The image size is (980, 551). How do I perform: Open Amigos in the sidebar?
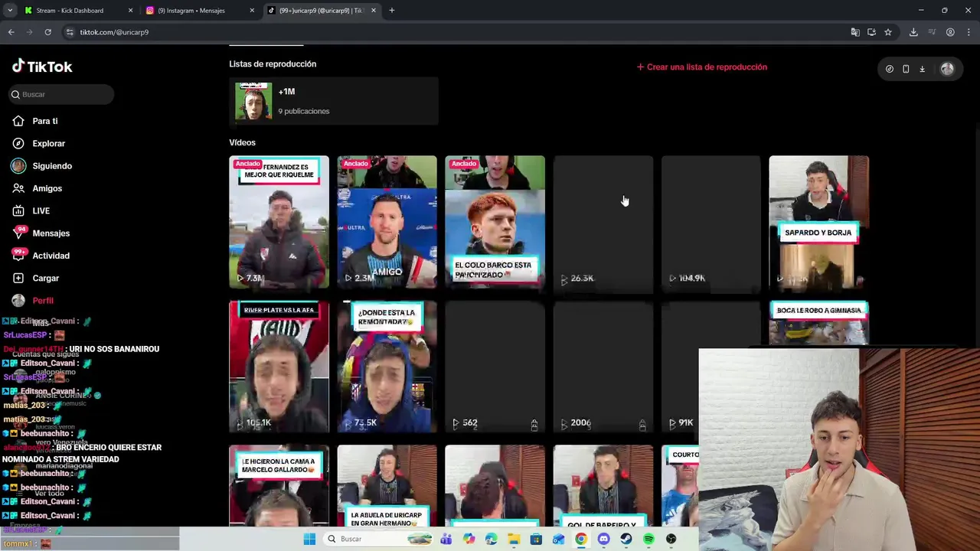(x=47, y=188)
